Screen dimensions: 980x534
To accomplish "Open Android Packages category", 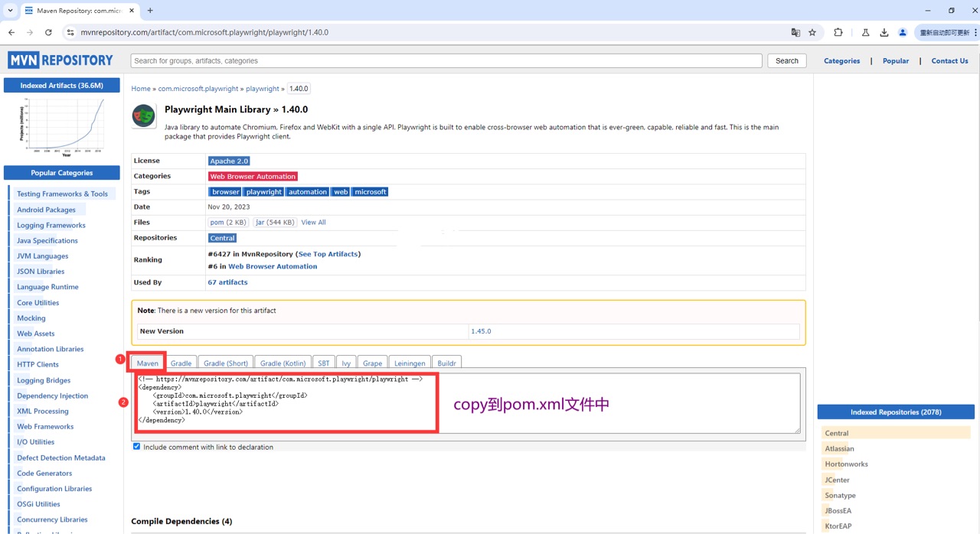I will pos(46,210).
